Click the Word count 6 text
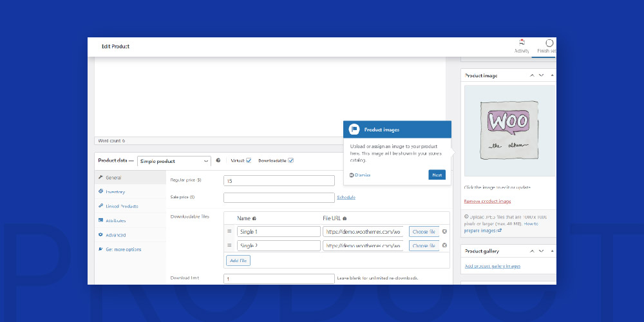The height and width of the screenshot is (322, 644). click(x=111, y=141)
